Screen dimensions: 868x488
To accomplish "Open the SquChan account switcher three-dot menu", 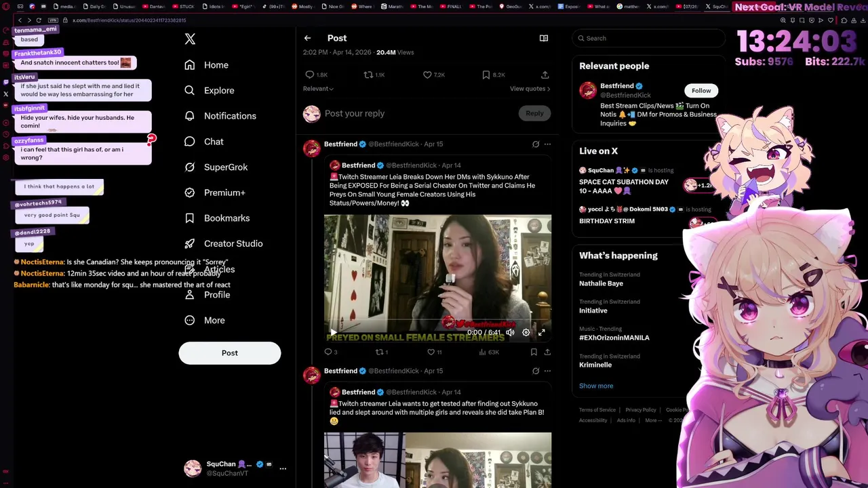I will 283,468.
